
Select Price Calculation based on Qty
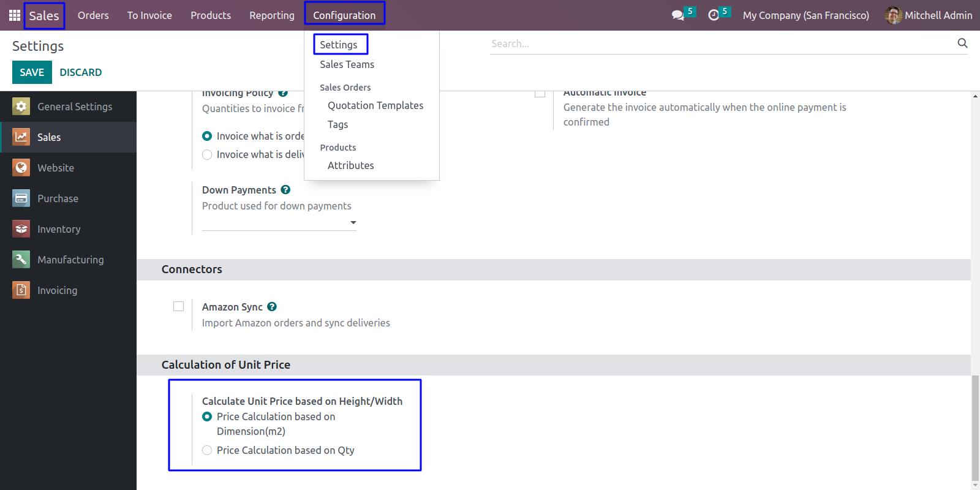207,450
